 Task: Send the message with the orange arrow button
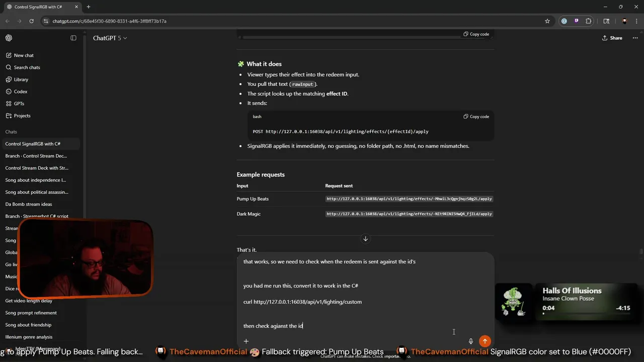coord(485,341)
